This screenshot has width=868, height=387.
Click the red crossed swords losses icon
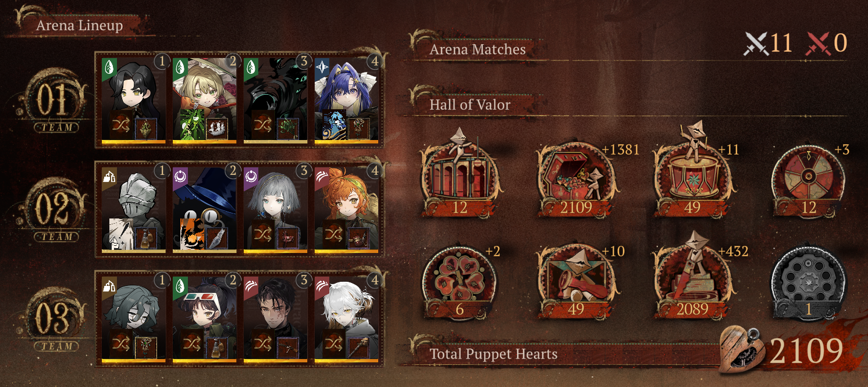click(x=818, y=44)
